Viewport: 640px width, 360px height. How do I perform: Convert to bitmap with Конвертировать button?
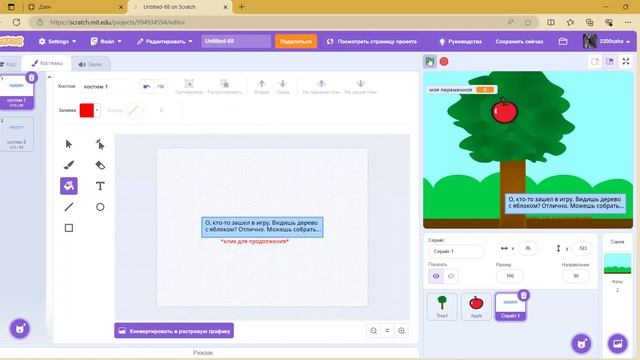point(174,331)
